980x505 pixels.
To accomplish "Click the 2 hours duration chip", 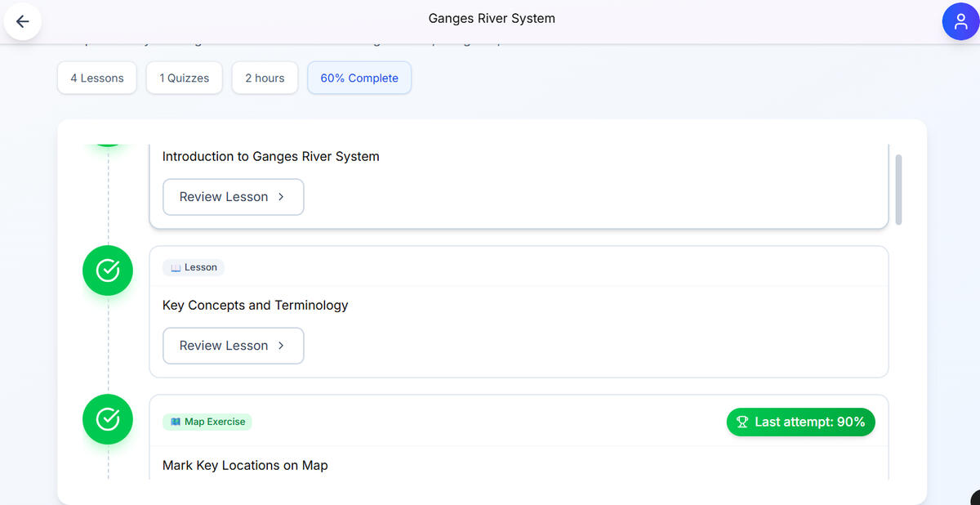I will (265, 77).
